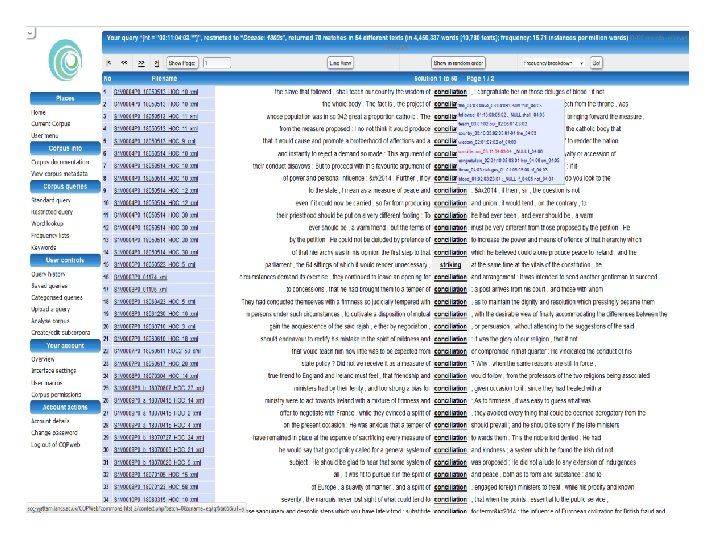
Task: Click the Show Page button
Action: click(182, 63)
